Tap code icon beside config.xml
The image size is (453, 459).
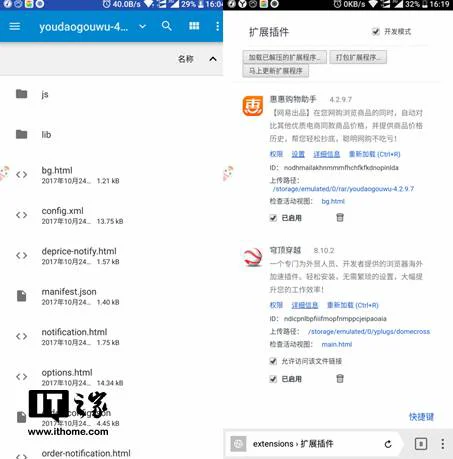pos(22,215)
